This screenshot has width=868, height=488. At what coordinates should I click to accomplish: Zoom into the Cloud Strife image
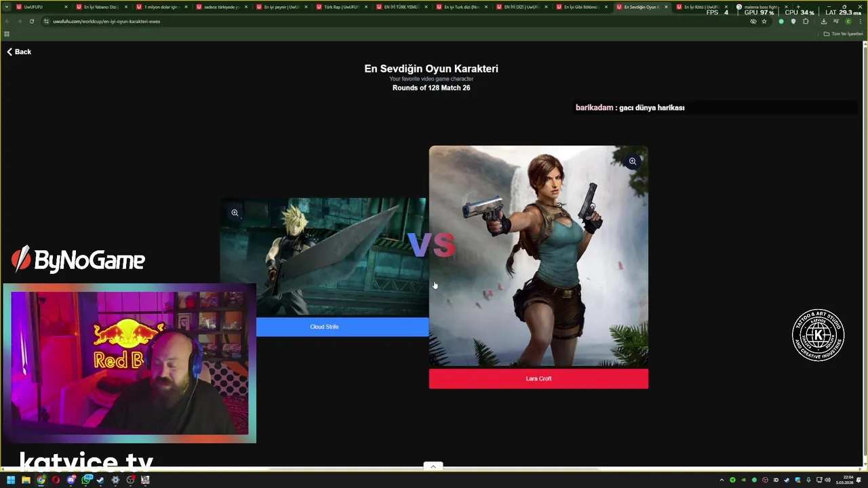coord(235,213)
